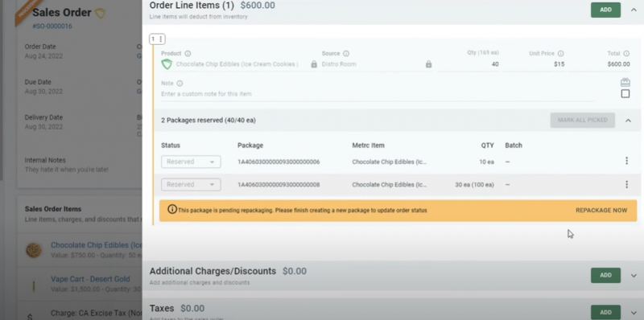Collapse the Order Line Items section

click(x=634, y=10)
